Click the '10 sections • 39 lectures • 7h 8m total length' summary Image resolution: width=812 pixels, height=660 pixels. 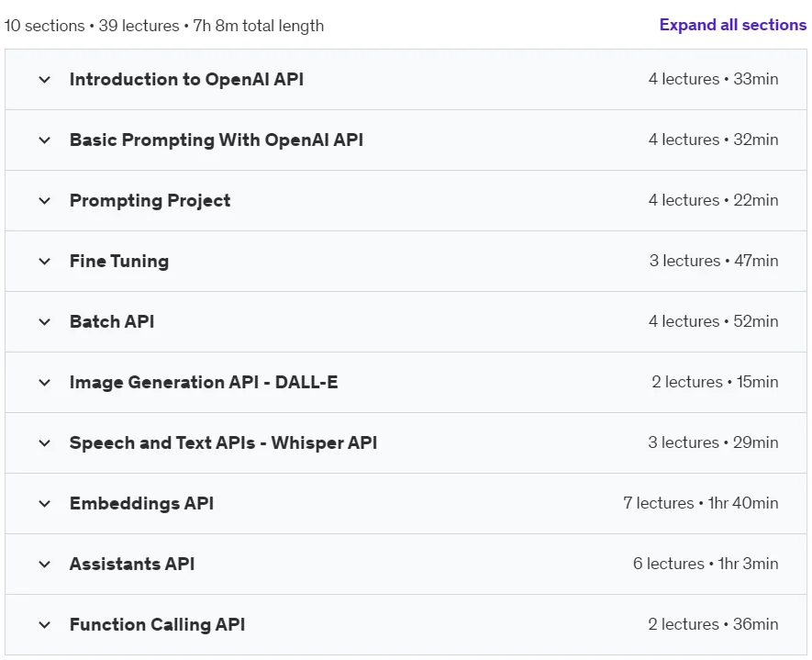tap(164, 26)
